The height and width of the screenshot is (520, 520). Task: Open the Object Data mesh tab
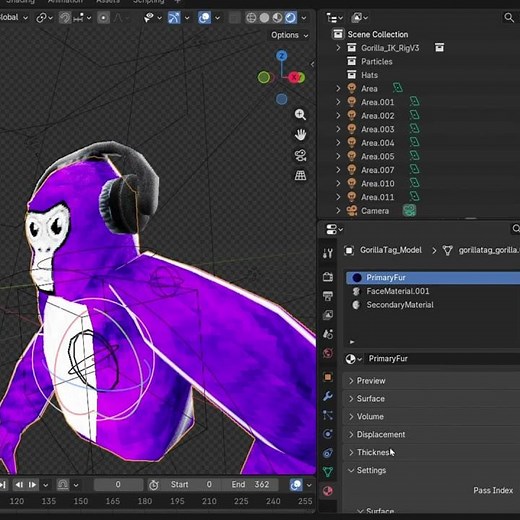[x=328, y=472]
